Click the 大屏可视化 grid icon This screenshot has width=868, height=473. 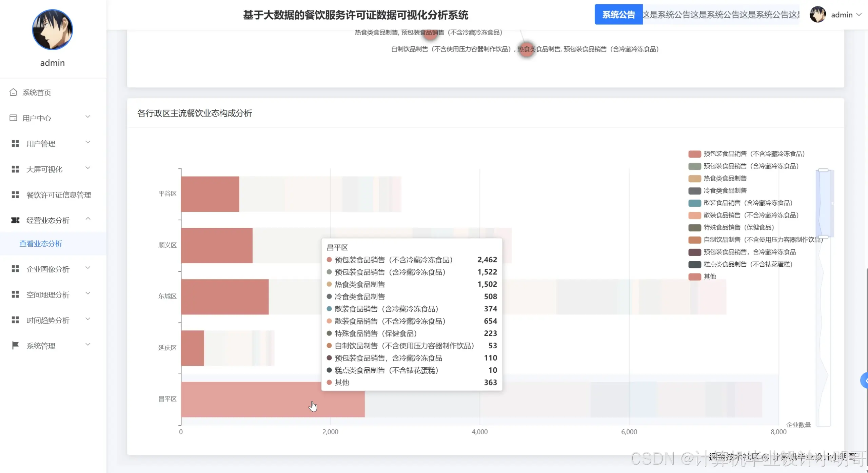click(x=15, y=169)
